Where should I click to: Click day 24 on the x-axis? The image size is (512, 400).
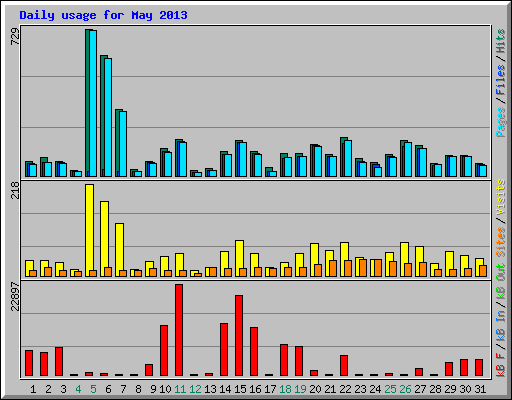[375, 389]
